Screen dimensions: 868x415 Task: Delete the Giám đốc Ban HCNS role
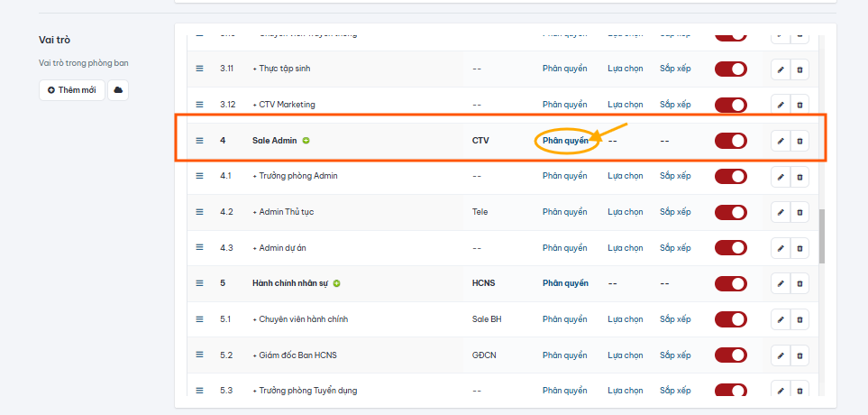coord(799,355)
